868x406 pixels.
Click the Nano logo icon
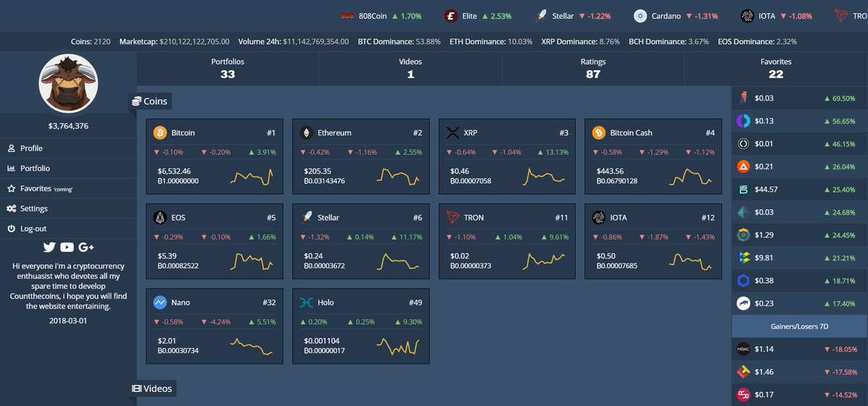[x=160, y=303]
